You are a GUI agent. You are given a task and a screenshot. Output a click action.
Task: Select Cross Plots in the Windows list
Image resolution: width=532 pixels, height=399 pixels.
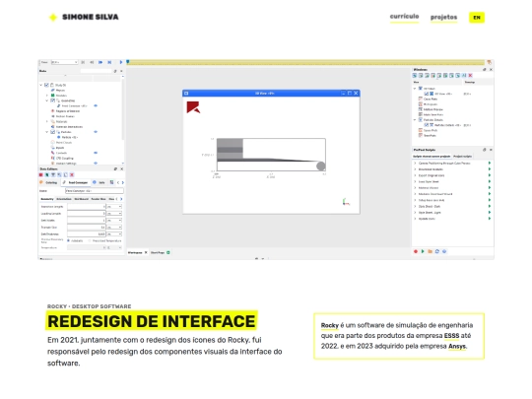[431, 100]
